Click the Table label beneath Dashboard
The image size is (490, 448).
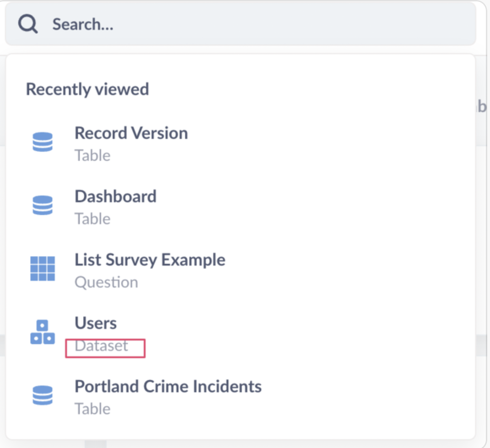[x=93, y=219]
